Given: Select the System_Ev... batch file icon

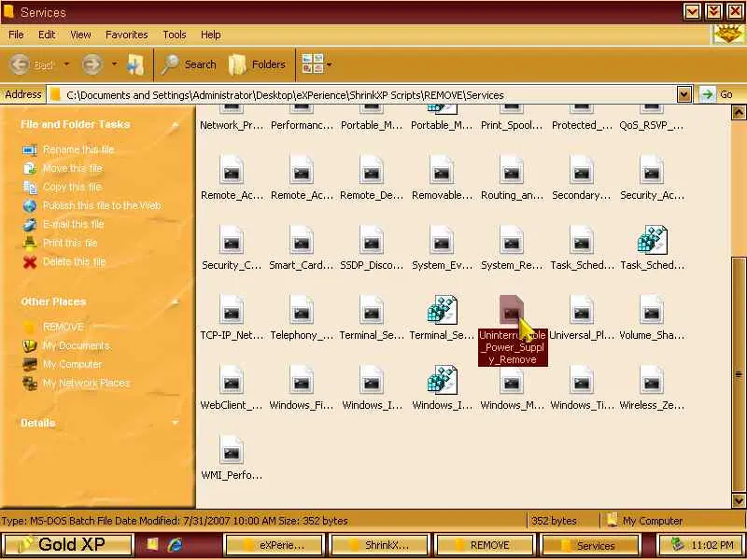Looking at the screenshot, I should [442, 240].
